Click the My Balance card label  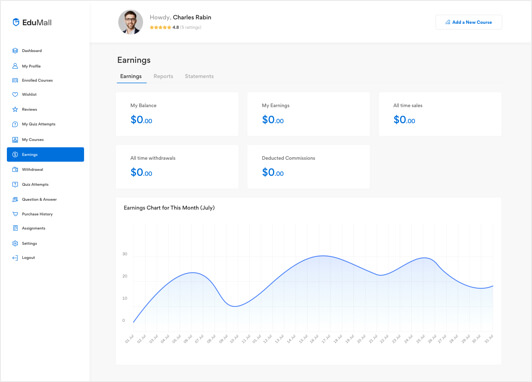coord(143,106)
